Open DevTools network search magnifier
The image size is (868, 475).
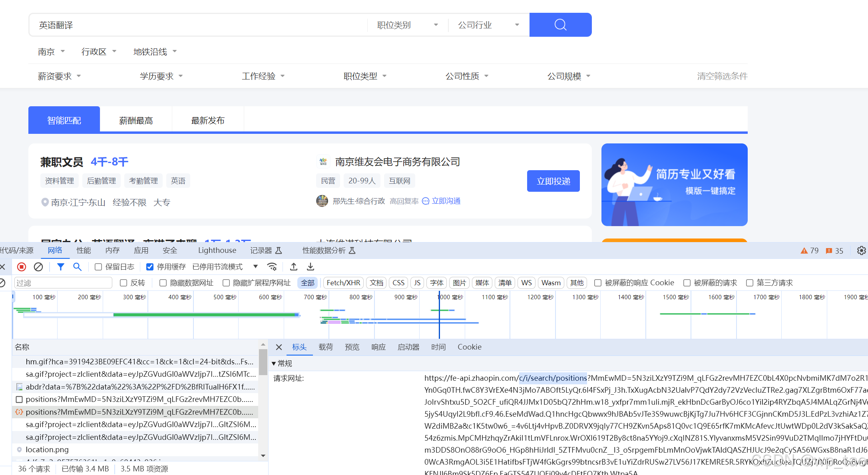click(77, 267)
